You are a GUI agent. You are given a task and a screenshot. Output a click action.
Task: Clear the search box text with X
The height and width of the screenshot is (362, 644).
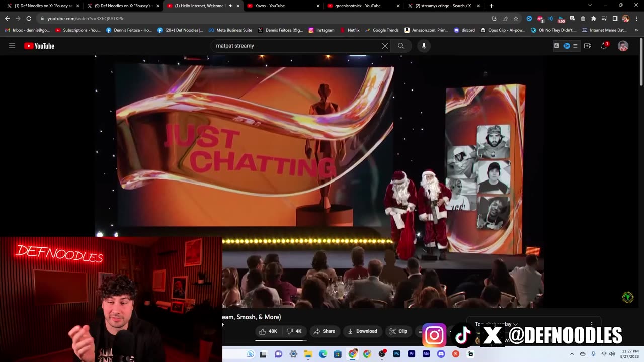coord(385,46)
